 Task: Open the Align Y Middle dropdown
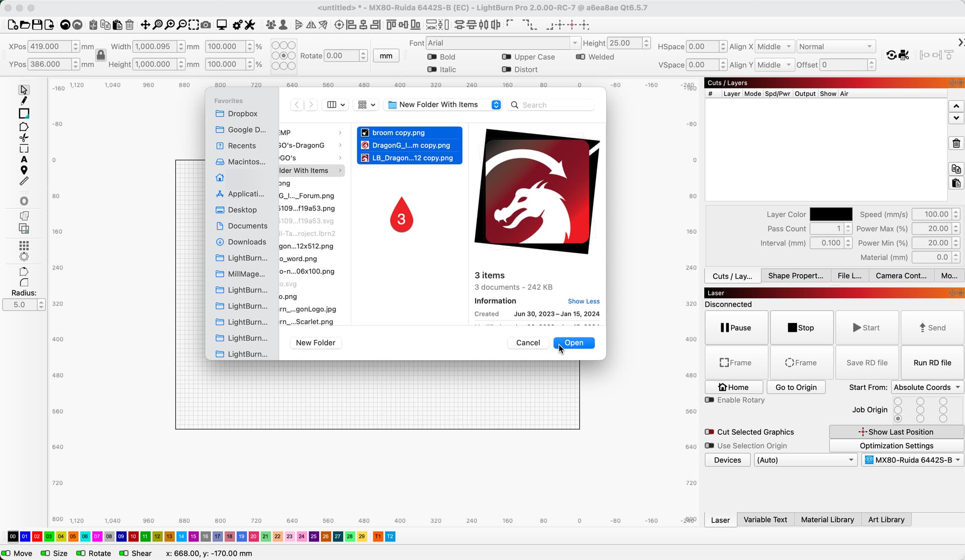coord(775,65)
